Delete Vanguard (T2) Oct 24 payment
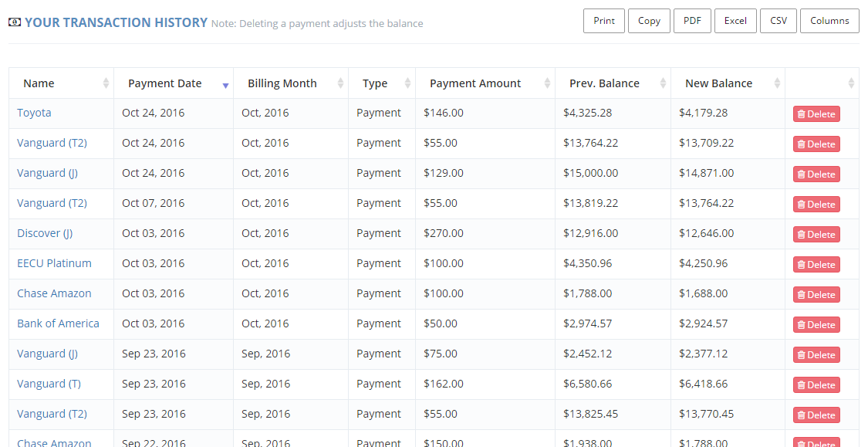Viewport: 868px width, 447px height. click(816, 144)
